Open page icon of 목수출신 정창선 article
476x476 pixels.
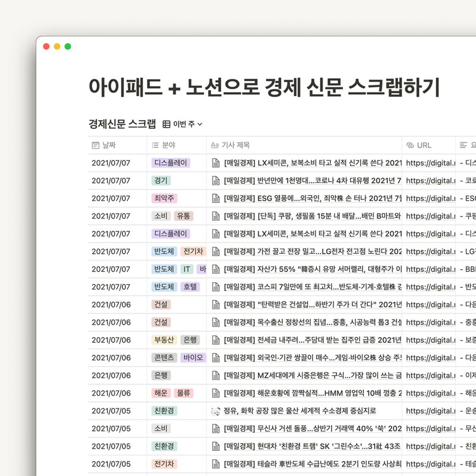[x=216, y=323]
